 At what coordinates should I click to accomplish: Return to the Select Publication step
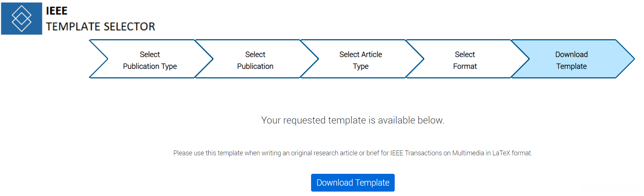pyautogui.click(x=255, y=60)
